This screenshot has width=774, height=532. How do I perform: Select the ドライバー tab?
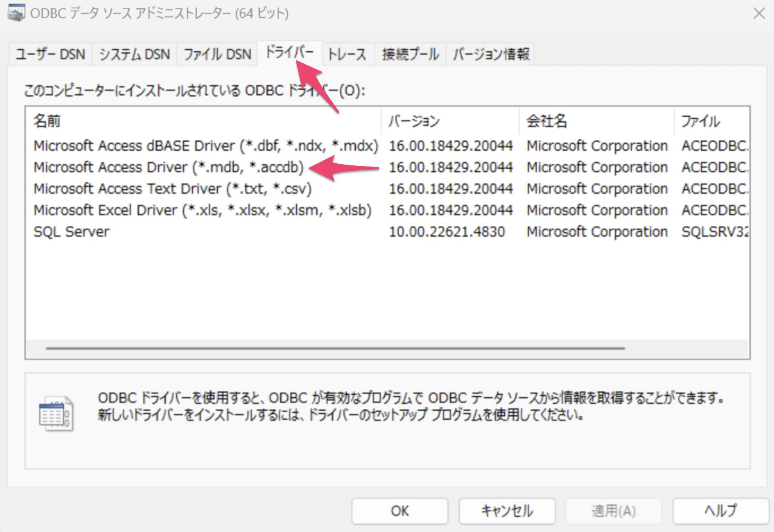click(x=289, y=53)
